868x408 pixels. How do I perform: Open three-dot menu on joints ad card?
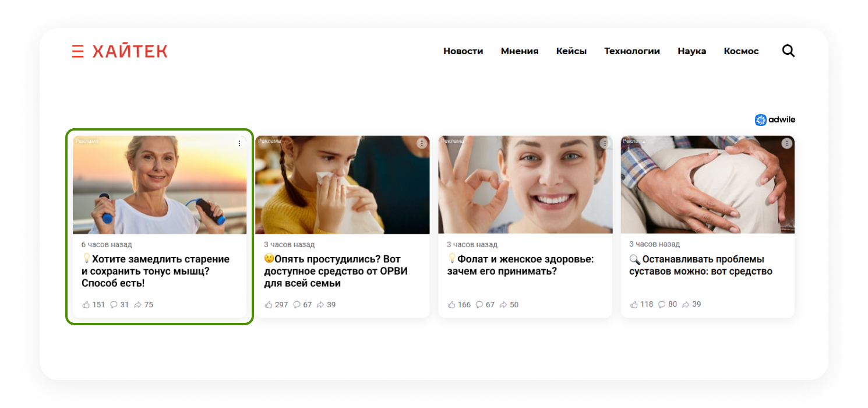[787, 143]
